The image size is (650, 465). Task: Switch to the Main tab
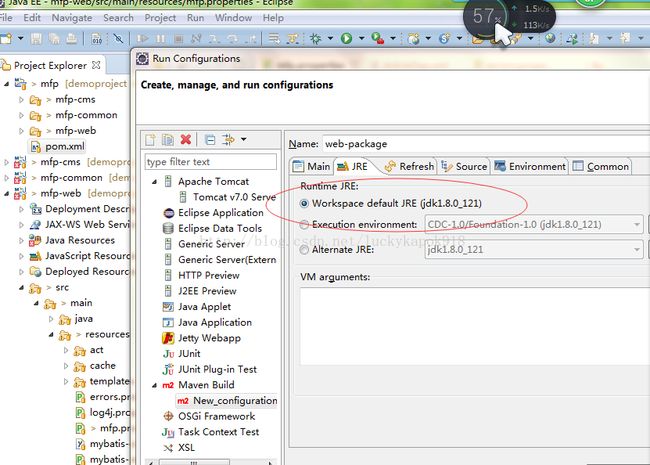coord(312,167)
